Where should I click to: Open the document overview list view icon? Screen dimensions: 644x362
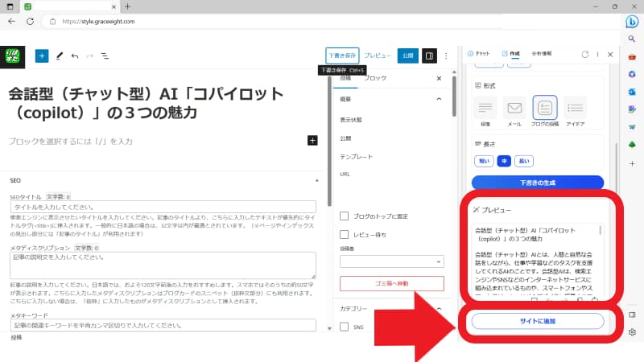pos(105,56)
